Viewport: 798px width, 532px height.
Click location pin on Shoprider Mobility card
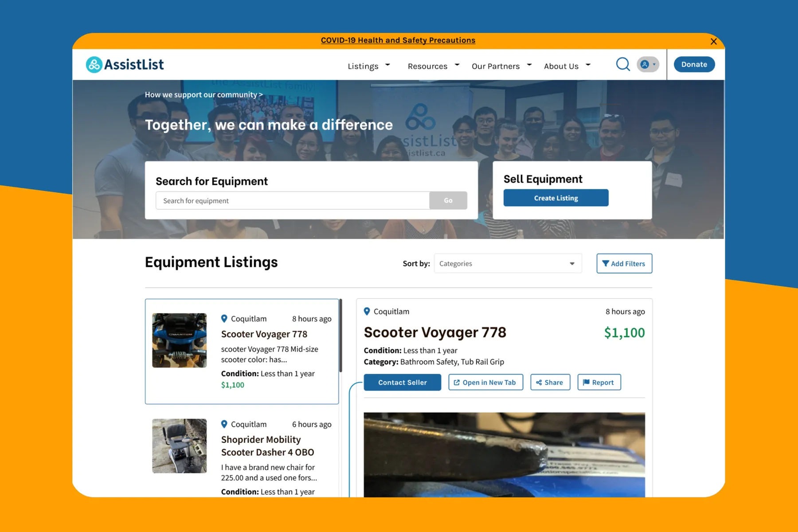224,424
